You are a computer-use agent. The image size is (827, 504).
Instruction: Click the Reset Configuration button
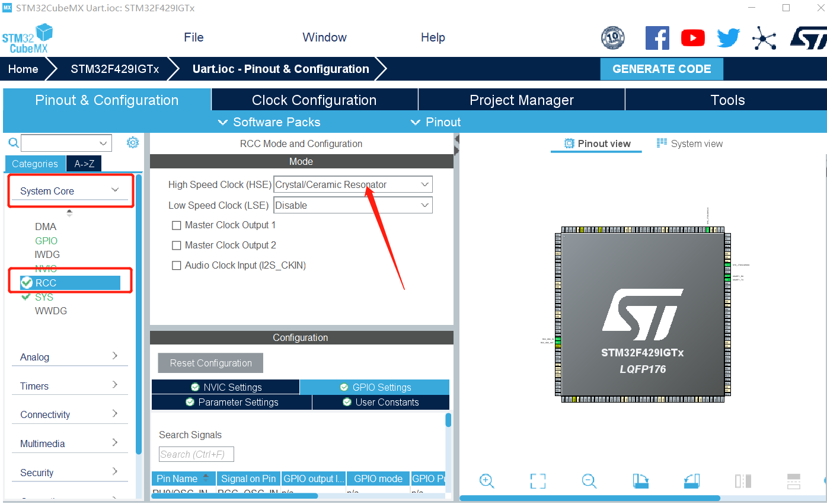[210, 363]
